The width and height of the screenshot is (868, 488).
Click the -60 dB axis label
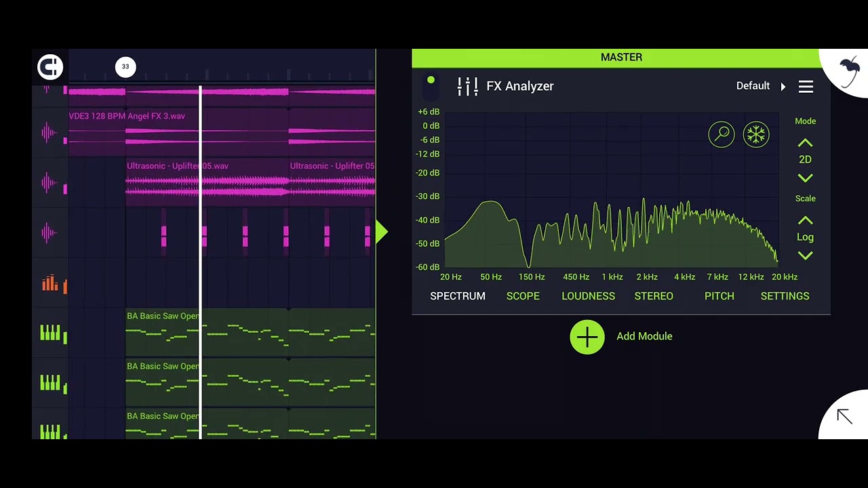(427, 267)
